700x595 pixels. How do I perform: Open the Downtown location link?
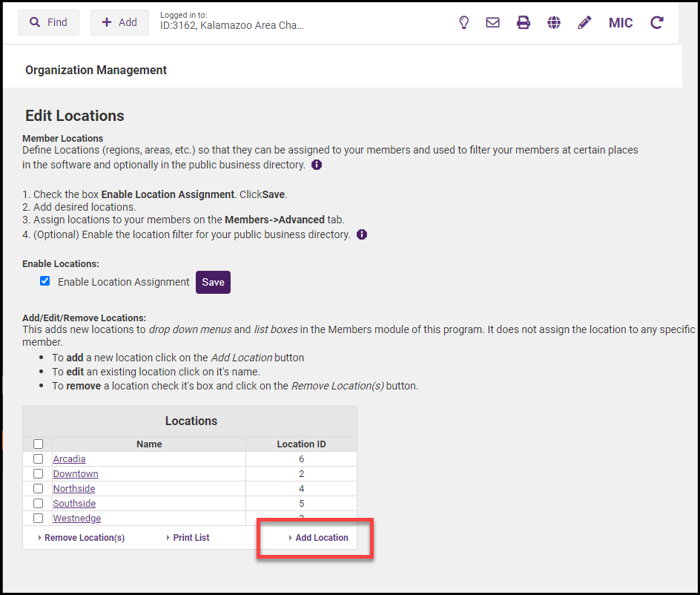[76, 473]
